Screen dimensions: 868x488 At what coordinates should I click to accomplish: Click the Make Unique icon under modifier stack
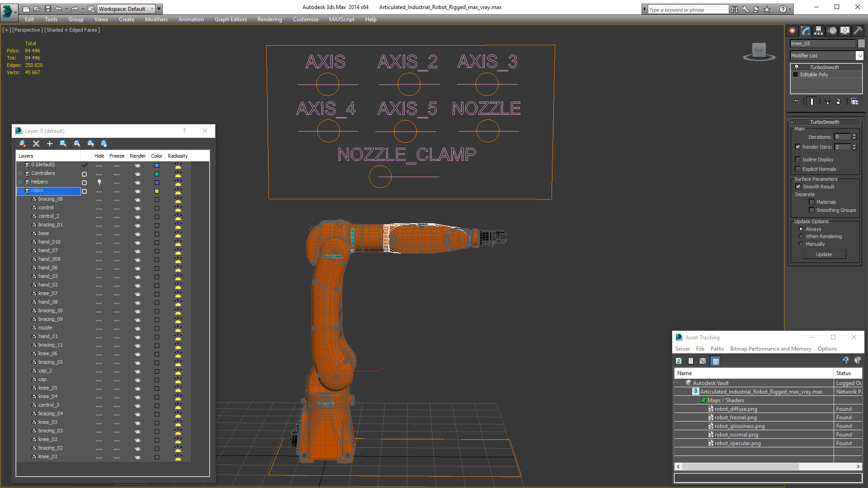827,102
